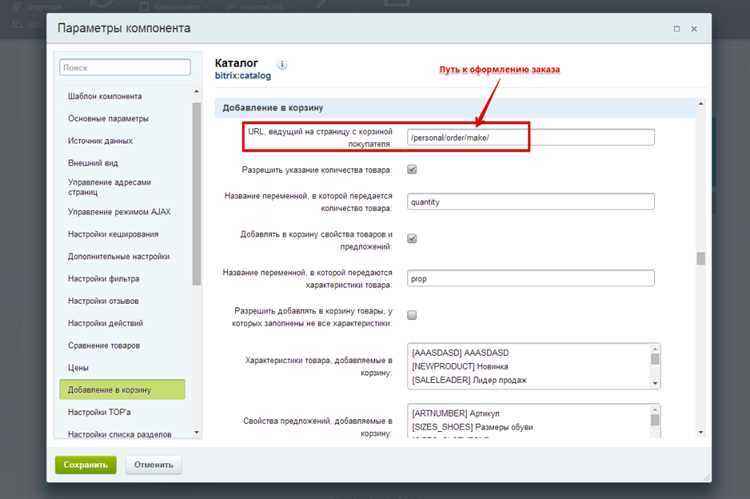The image size is (750, 499).
Task: Open 'Настройки TOP'а' section
Action: pyautogui.click(x=99, y=412)
